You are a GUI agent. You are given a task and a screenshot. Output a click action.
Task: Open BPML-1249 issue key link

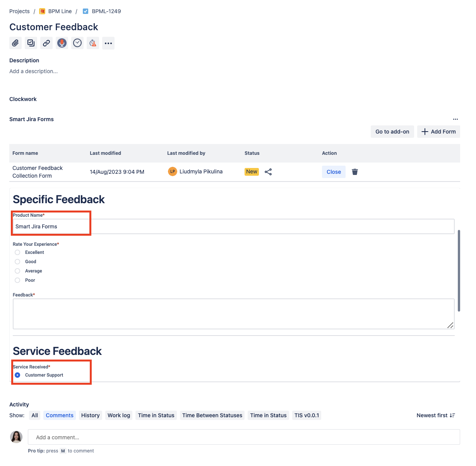[x=106, y=11]
